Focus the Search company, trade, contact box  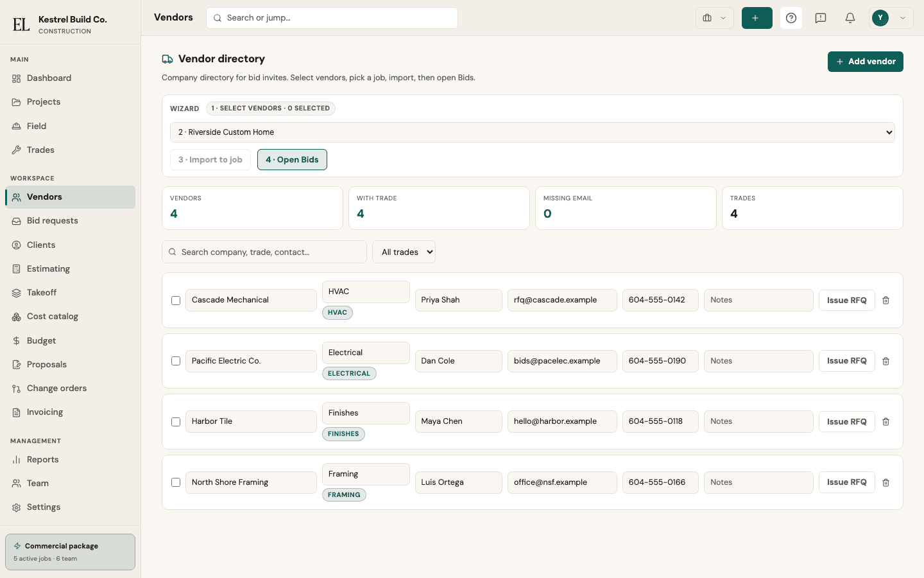point(264,252)
